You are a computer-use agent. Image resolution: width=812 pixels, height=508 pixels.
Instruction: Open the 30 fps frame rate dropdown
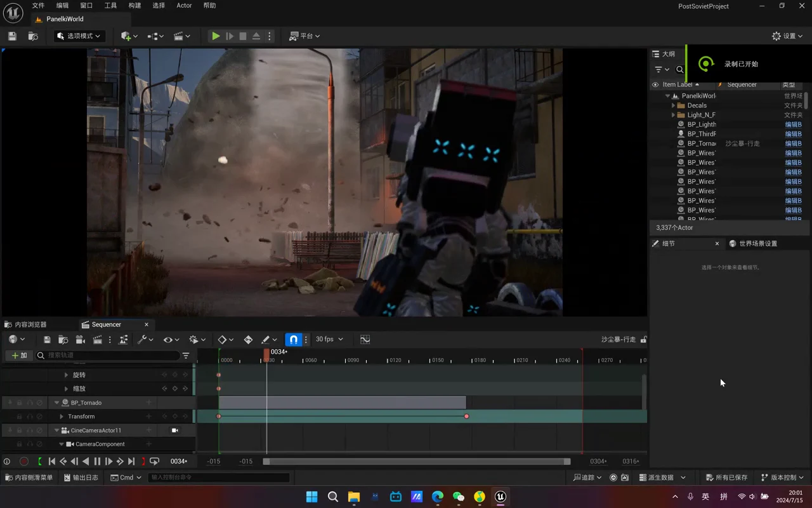(329, 340)
